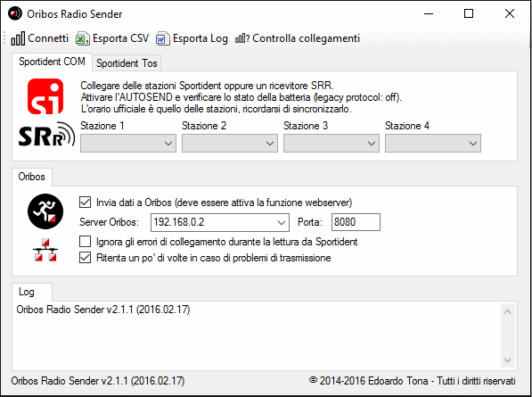Viewport: 532px width, 397px height.
Task: Select the Sportident COM tab
Action: click(52, 62)
